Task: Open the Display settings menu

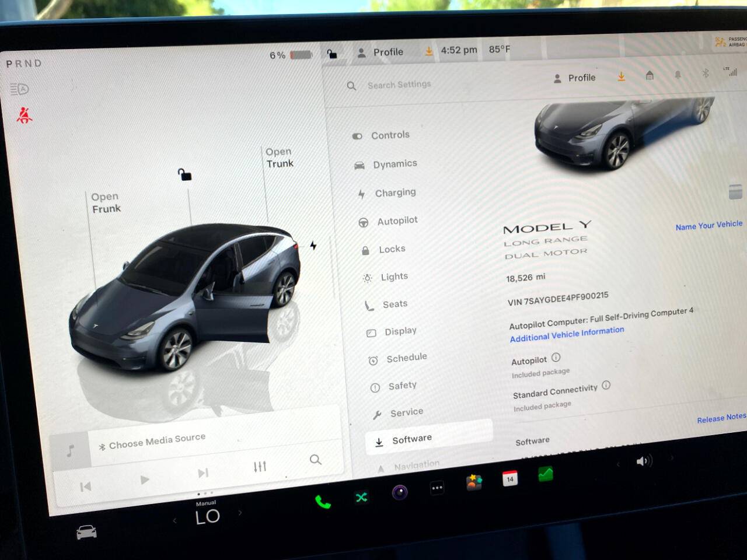Action: 392,331
